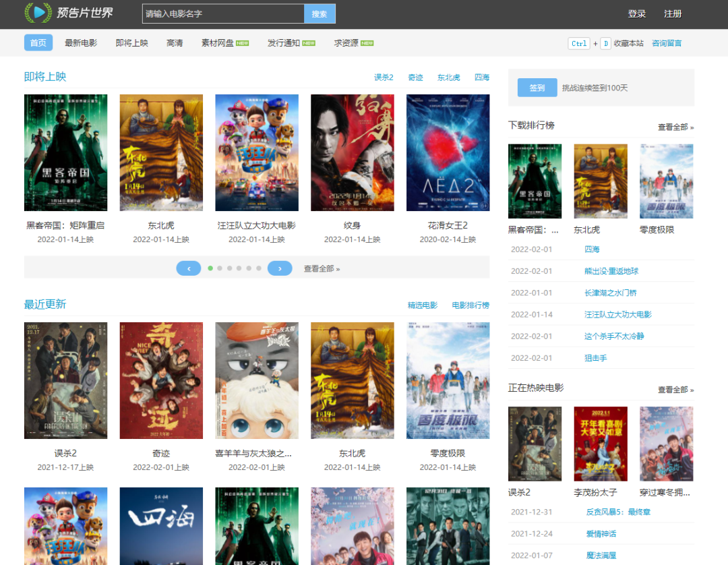Click 查看全部 beside 正在热映电影
Viewport: 728px width, 565px height.
click(x=676, y=390)
